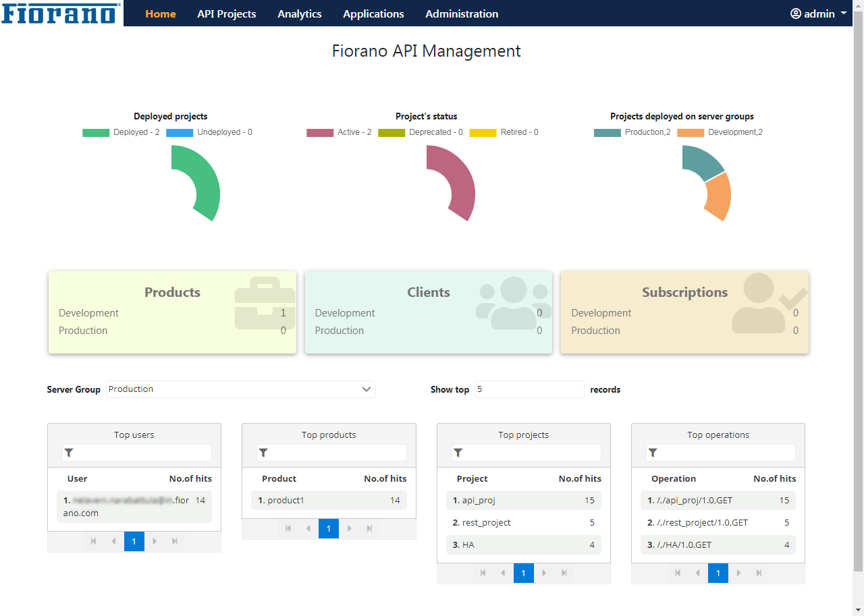
Task: Go to first page in Top operations
Action: [x=677, y=573]
